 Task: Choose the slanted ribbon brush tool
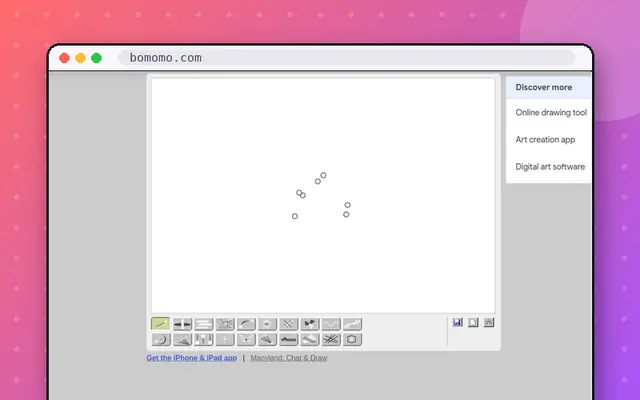coord(310,339)
